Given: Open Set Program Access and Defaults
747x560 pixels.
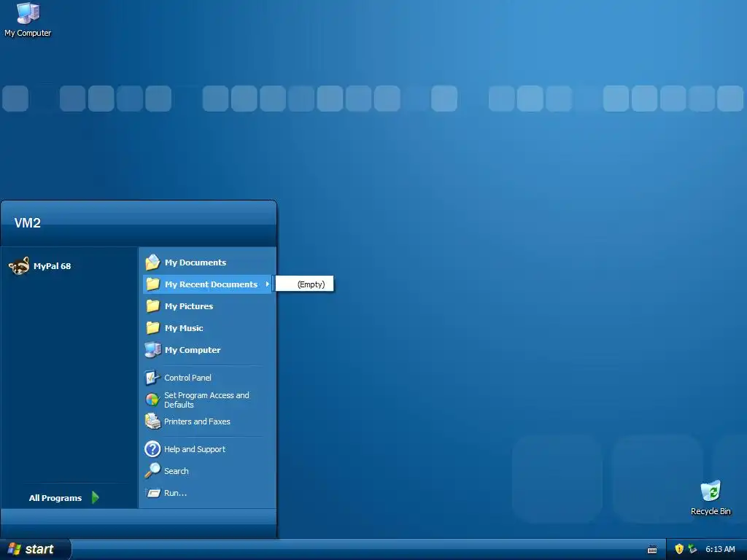Looking at the screenshot, I should pos(207,400).
